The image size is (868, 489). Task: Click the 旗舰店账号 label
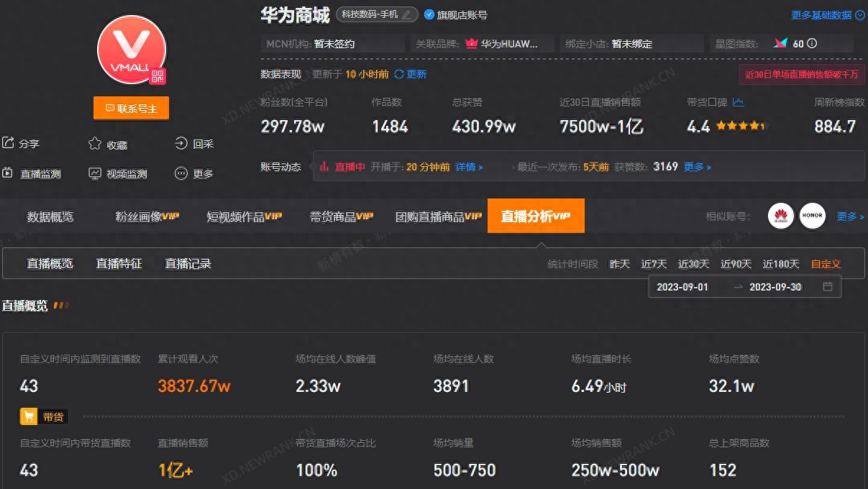pyautogui.click(x=462, y=14)
